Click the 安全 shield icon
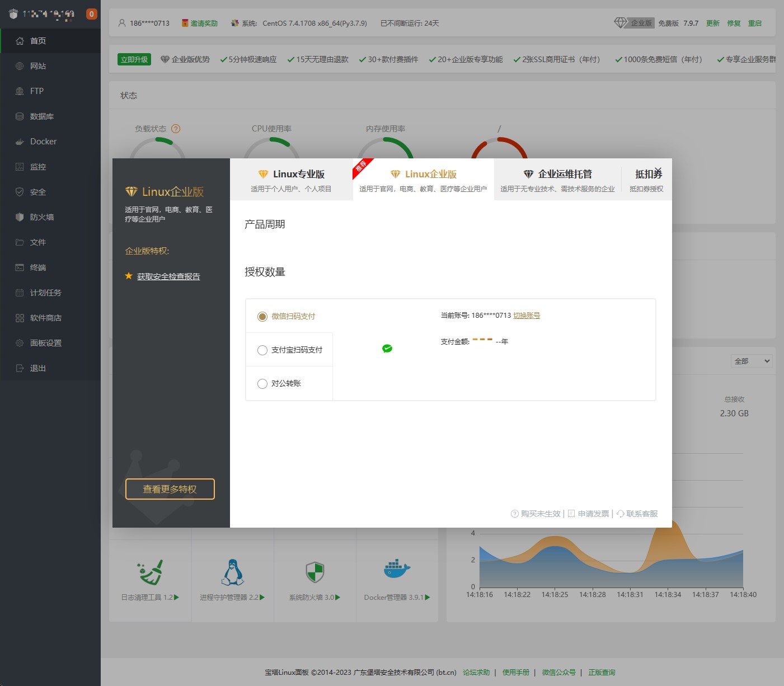Viewport: 784px width, 686px height. point(20,192)
